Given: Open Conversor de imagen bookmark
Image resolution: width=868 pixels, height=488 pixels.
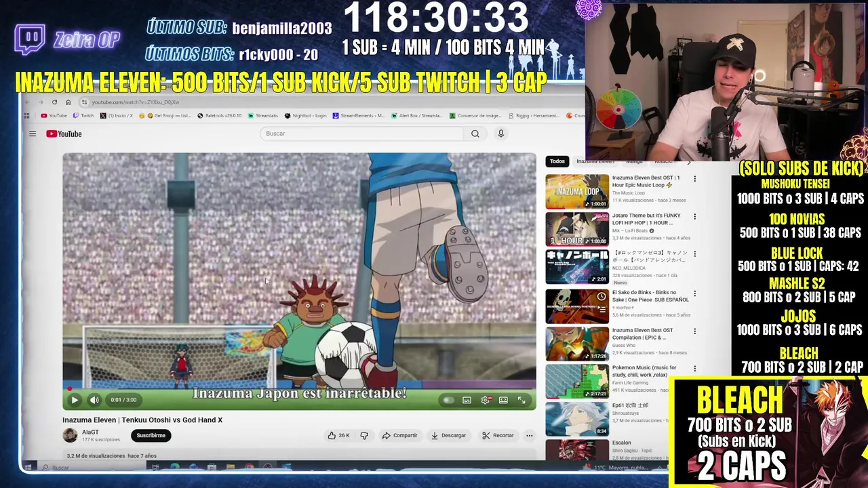Looking at the screenshot, I should pyautogui.click(x=475, y=116).
